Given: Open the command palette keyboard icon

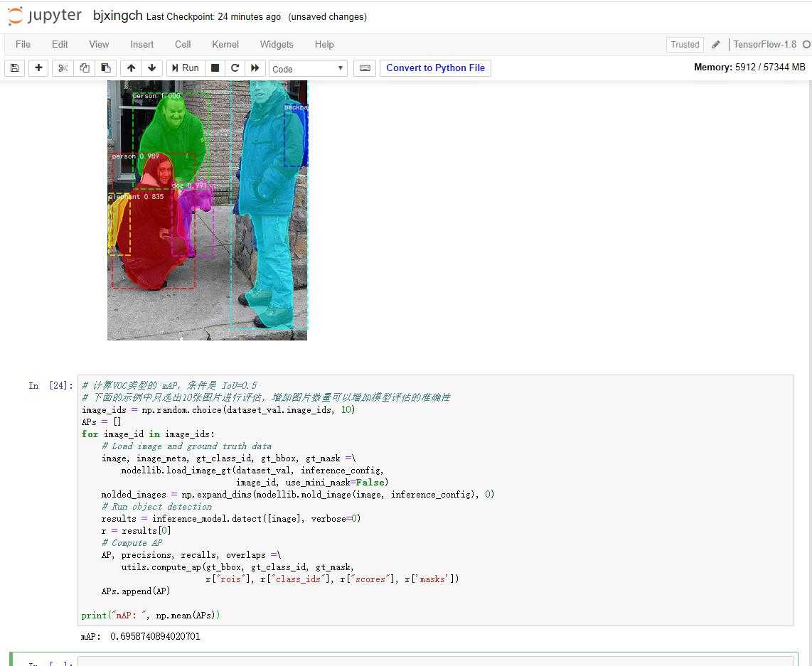Looking at the screenshot, I should click(x=365, y=68).
